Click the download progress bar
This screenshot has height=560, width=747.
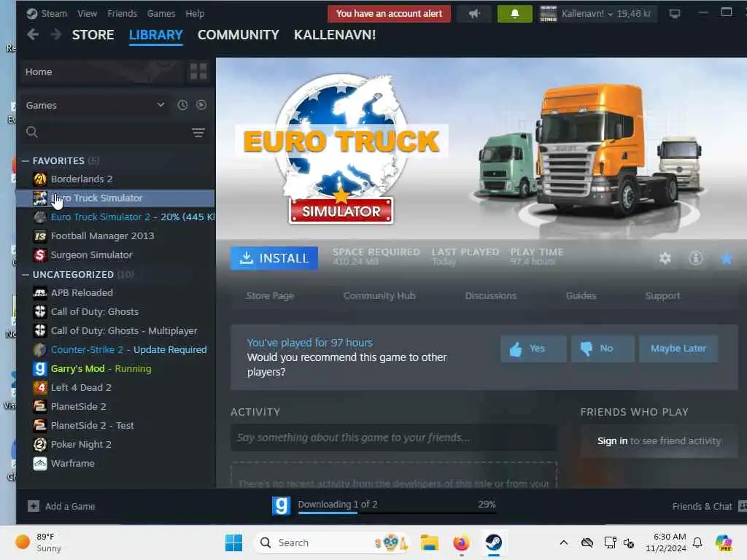397,513
